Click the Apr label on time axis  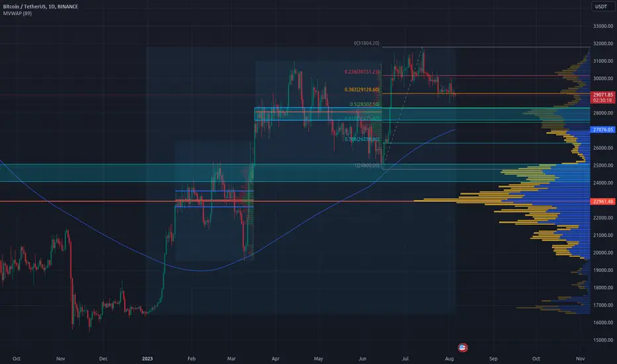275,359
